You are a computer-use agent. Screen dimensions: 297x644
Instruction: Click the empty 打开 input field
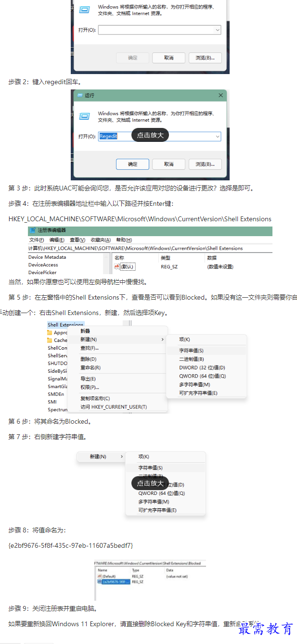pos(160,30)
